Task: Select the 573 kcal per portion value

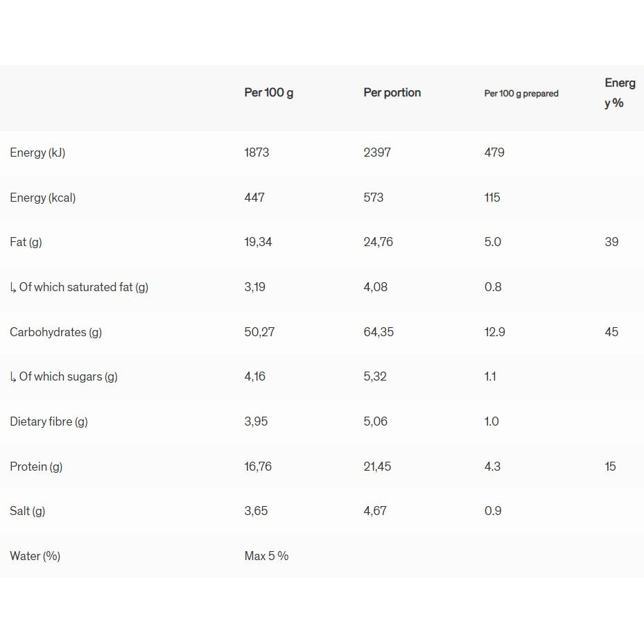Action: (373, 198)
